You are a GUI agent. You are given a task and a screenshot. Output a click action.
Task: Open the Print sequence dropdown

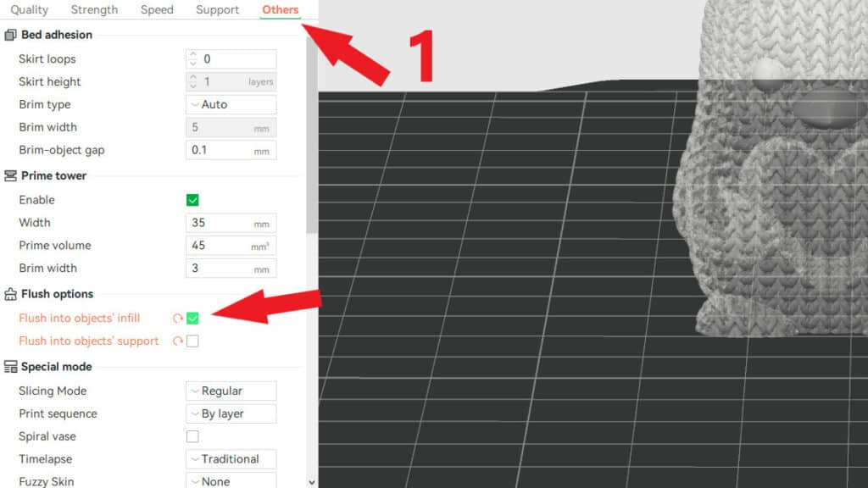[x=231, y=413]
